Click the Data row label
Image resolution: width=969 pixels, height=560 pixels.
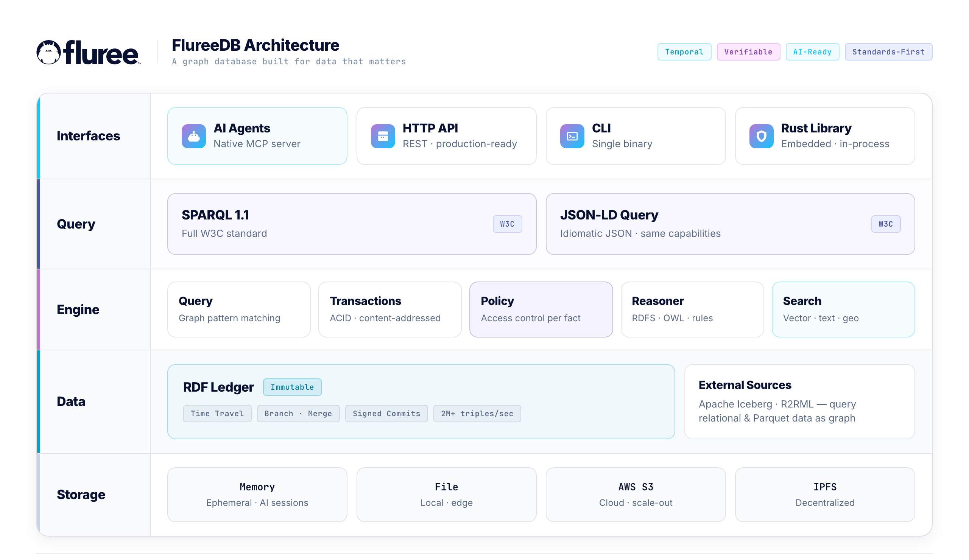click(x=71, y=401)
